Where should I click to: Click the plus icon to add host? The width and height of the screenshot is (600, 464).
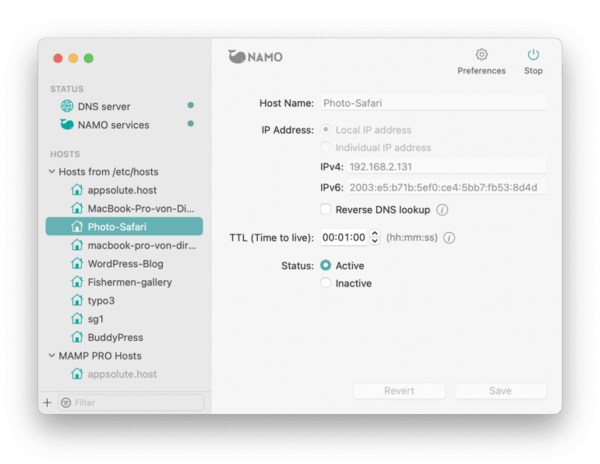(x=47, y=402)
